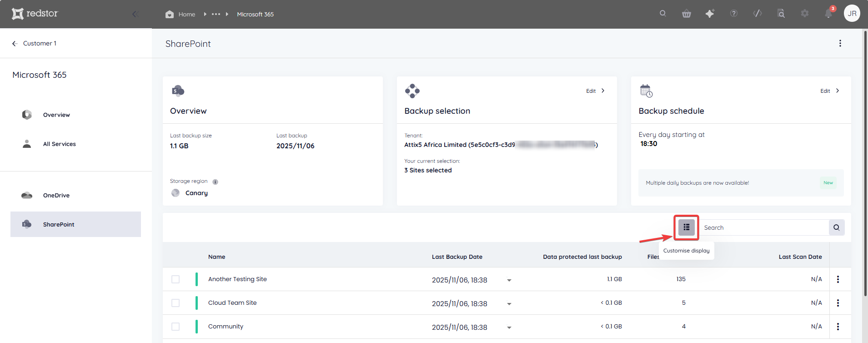Open Community row actions menu
Viewport: 868px width, 343px height.
click(838, 327)
